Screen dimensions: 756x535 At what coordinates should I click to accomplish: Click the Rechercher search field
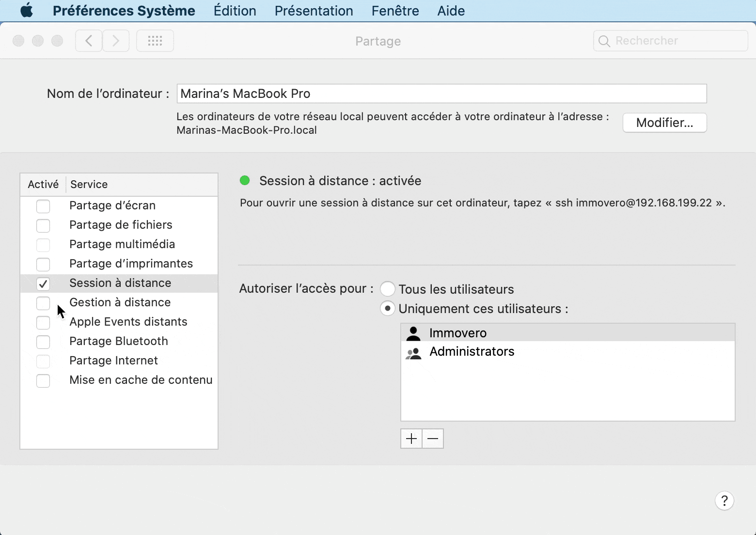click(x=671, y=41)
